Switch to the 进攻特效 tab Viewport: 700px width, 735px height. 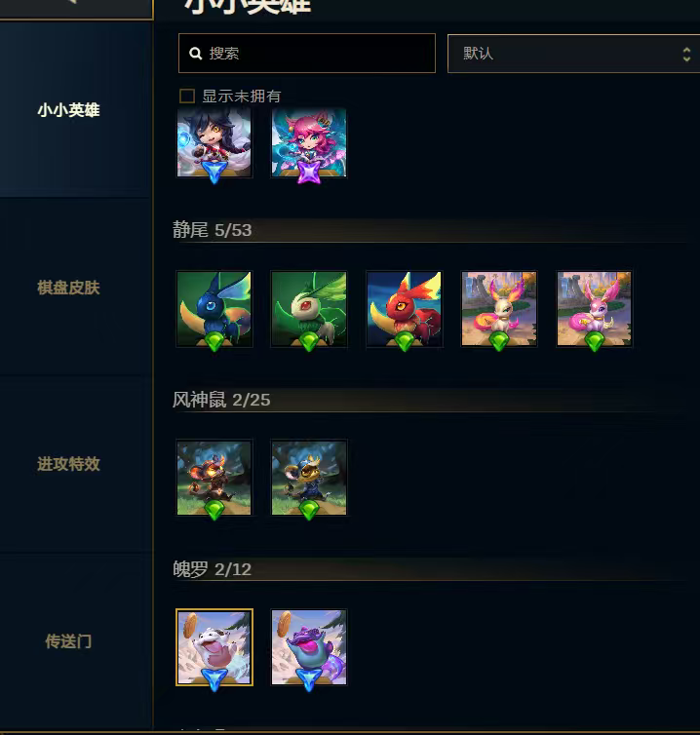coord(68,464)
